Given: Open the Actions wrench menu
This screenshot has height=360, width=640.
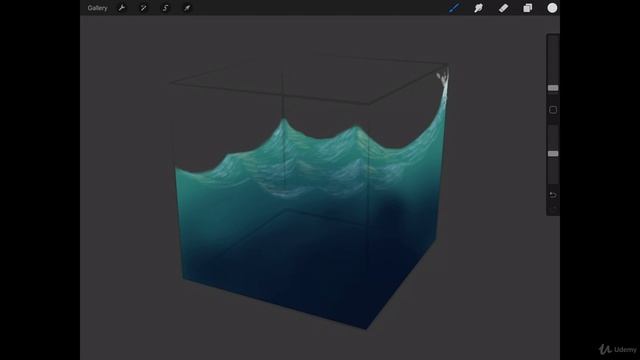Looking at the screenshot, I should point(122,8).
